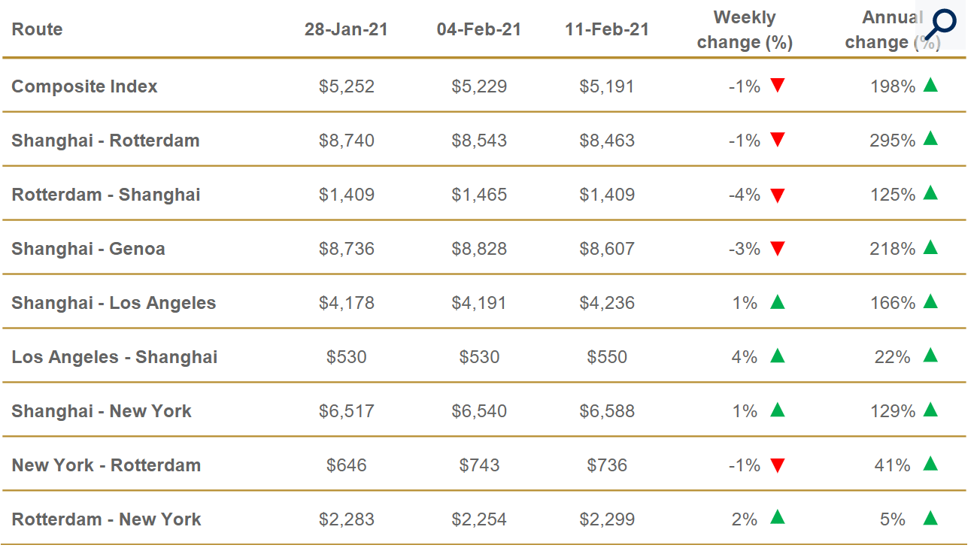This screenshot has height=560, width=980.
Task: Click the $550 Los Angeles - Shanghai value
Action: tap(607, 357)
